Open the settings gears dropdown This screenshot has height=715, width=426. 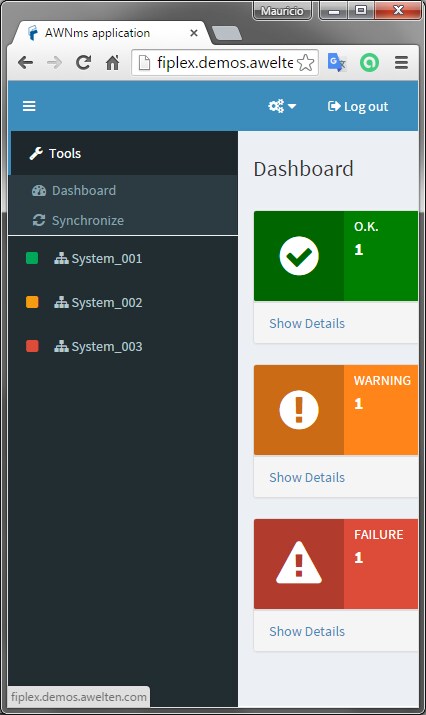tap(282, 106)
